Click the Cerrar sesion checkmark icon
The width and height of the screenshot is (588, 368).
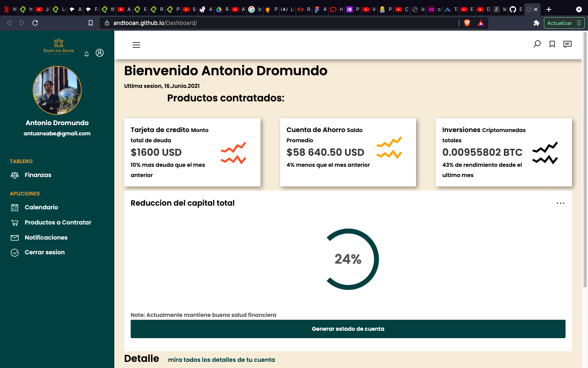click(x=15, y=252)
